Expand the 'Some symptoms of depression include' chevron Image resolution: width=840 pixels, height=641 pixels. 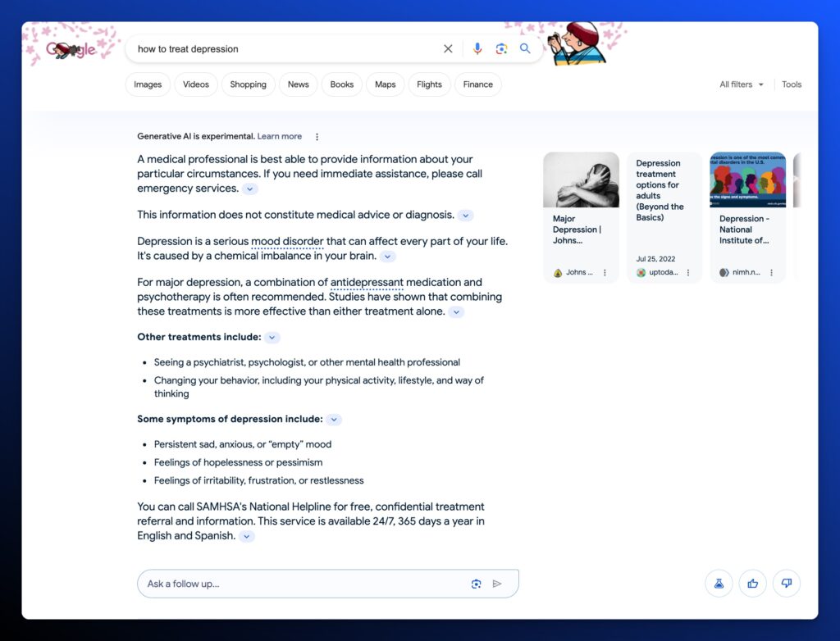(x=334, y=420)
